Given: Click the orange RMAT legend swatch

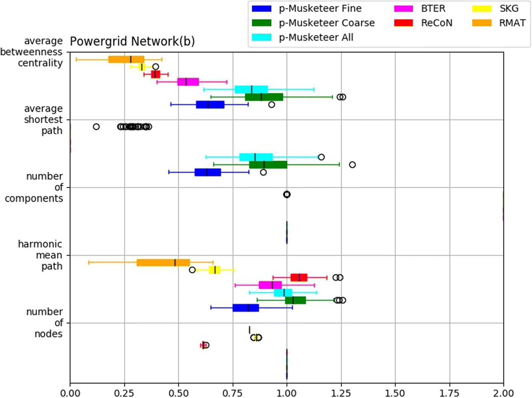Looking at the screenshot, I should click(482, 23).
